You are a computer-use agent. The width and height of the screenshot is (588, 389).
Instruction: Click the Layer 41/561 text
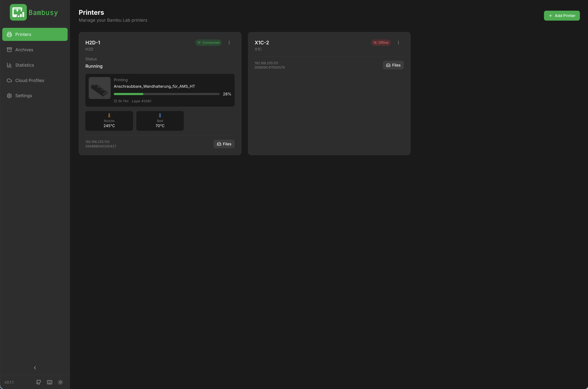click(142, 101)
